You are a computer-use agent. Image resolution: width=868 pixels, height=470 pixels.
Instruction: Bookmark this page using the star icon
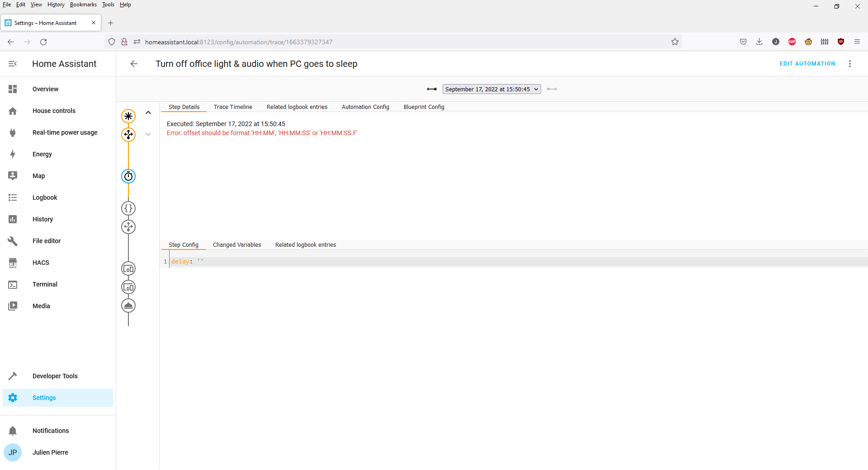pos(675,42)
